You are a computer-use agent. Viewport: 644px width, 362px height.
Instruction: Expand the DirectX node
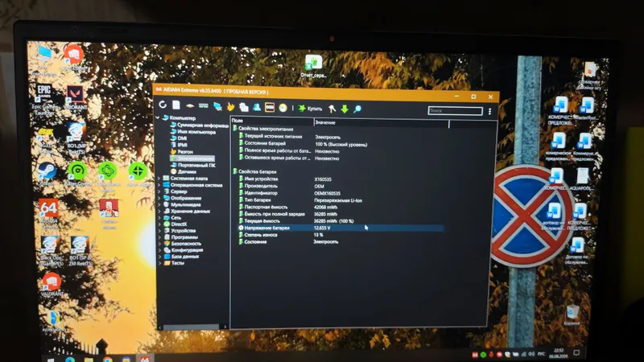point(159,224)
